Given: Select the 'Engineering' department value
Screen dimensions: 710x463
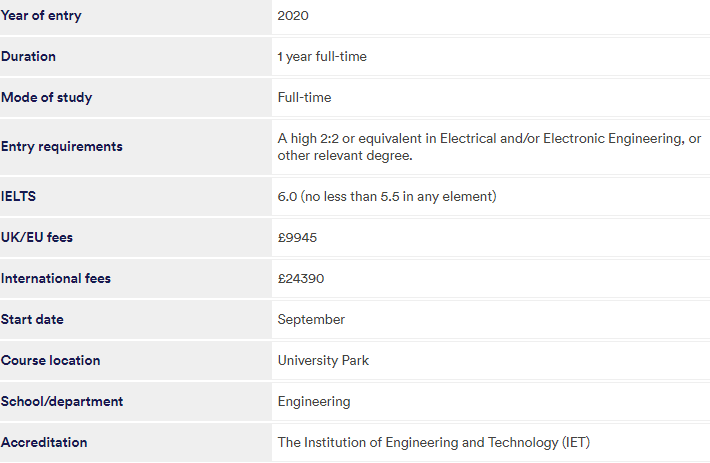Looking at the screenshot, I should 314,401.
